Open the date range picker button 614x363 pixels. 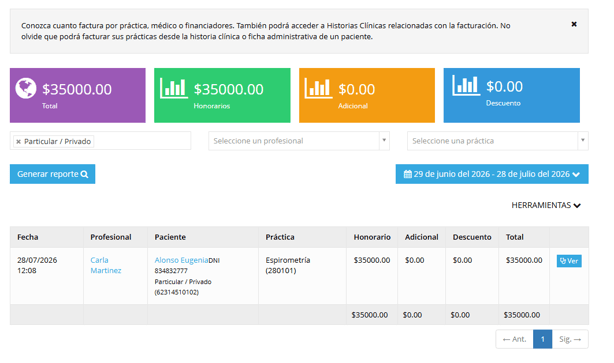click(x=492, y=174)
